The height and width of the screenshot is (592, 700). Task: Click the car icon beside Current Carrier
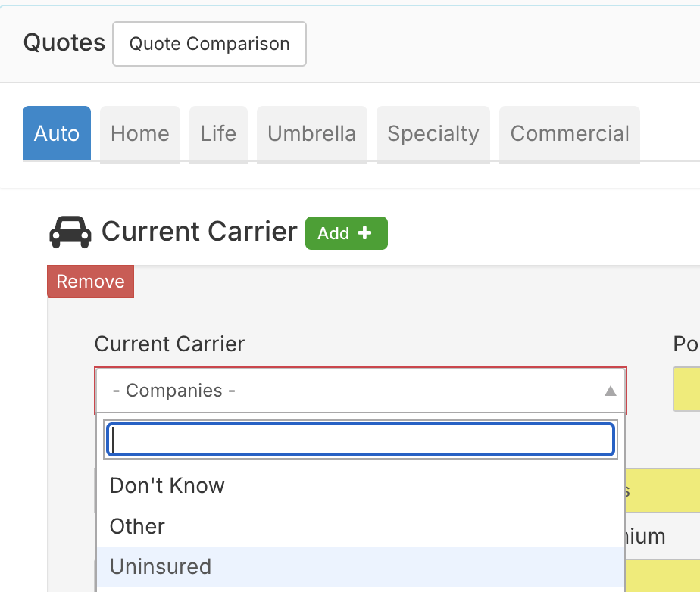click(70, 233)
